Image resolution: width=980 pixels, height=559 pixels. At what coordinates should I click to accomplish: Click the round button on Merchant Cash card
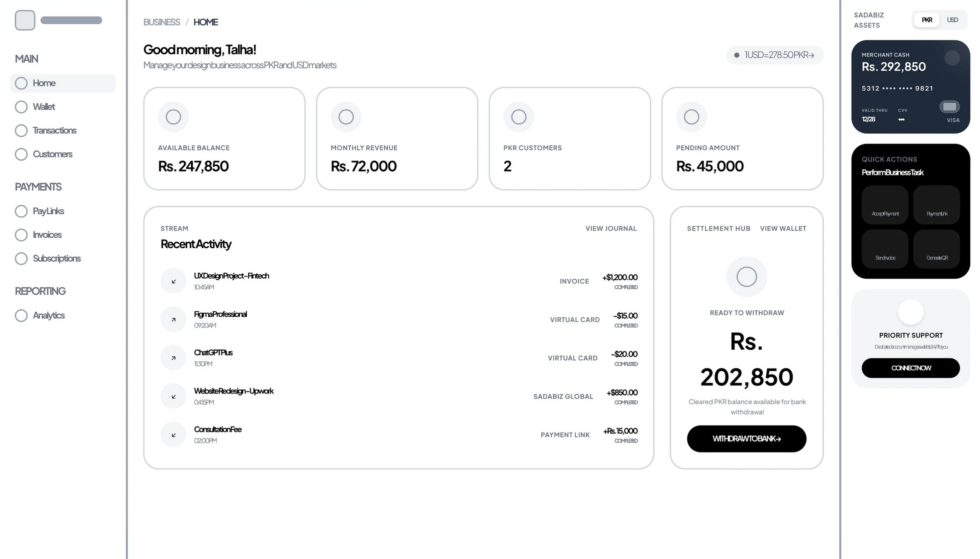pos(952,58)
